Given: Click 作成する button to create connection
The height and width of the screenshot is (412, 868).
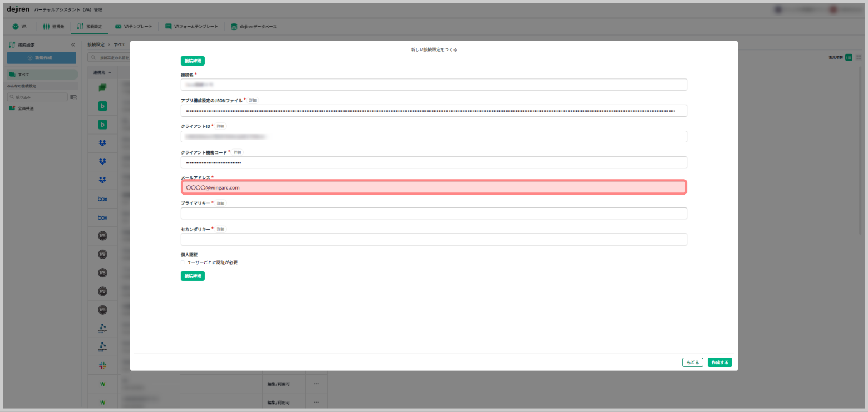Looking at the screenshot, I should [719, 363].
